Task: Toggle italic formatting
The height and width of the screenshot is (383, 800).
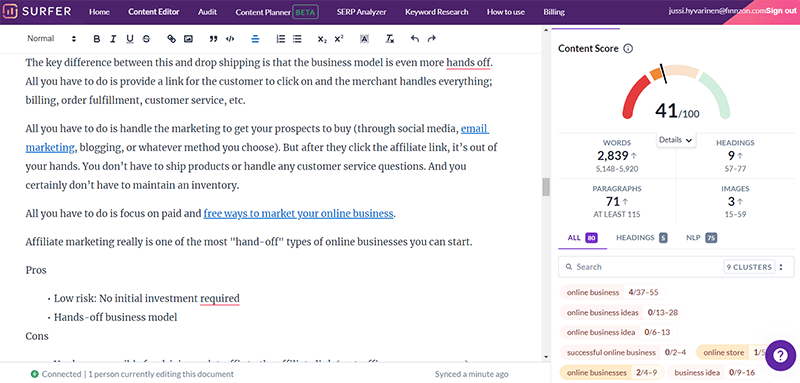Action: (x=113, y=39)
